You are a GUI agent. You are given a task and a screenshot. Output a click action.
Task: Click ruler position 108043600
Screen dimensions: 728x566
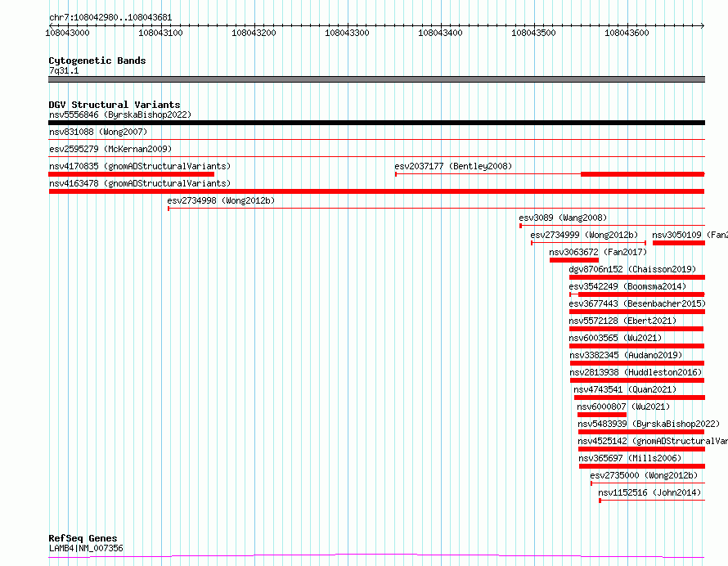627,33
